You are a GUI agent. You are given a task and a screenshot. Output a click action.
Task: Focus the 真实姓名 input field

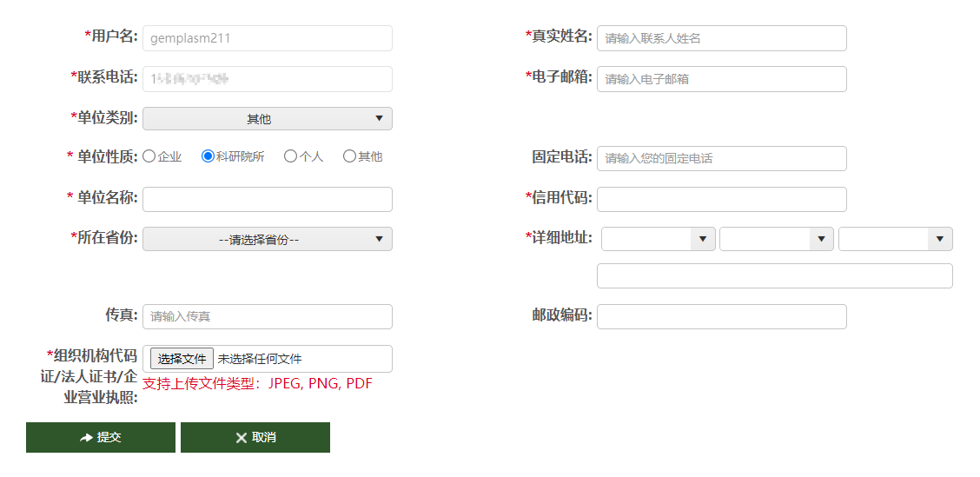pyautogui.click(x=721, y=38)
